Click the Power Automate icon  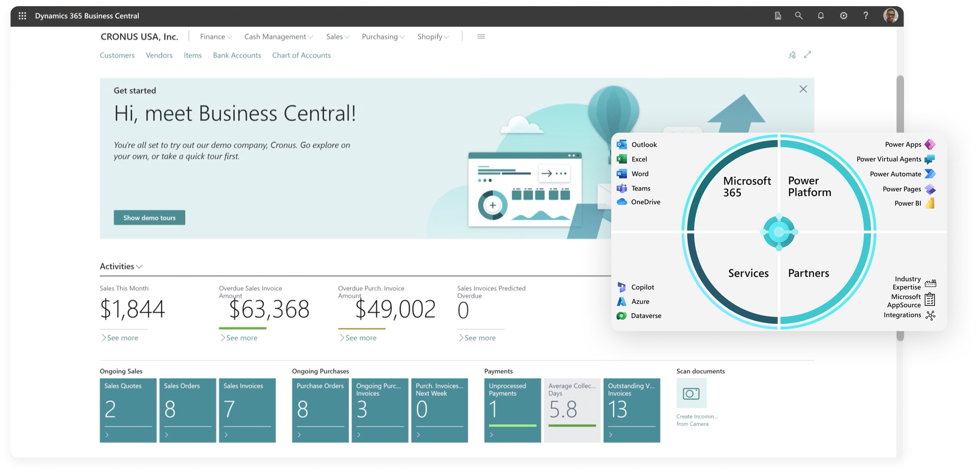[x=930, y=174]
